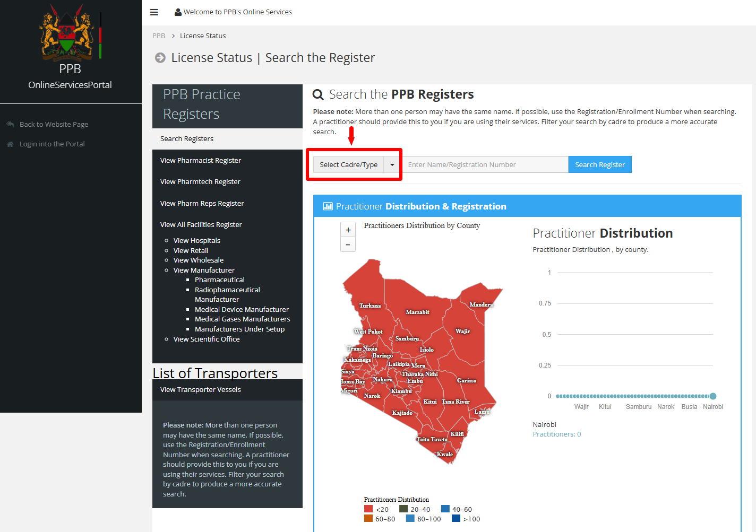Click the PPB breadcrumb link
756x532 pixels.
point(159,36)
